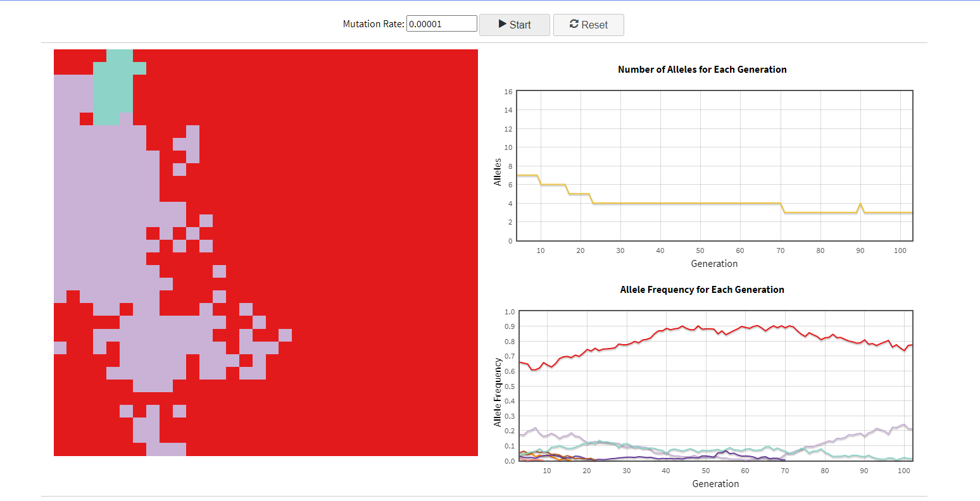Click the 100 tick on alleles chart x-axis

[x=900, y=250]
